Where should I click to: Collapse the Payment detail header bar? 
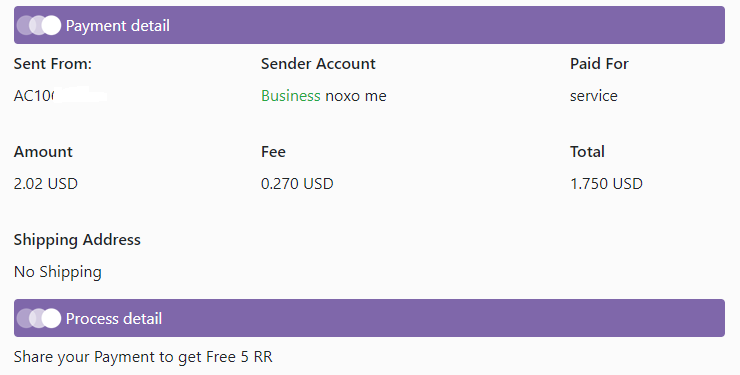(369, 25)
